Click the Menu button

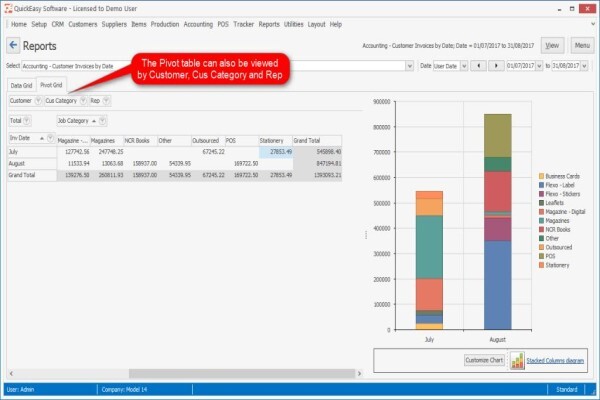pos(582,46)
